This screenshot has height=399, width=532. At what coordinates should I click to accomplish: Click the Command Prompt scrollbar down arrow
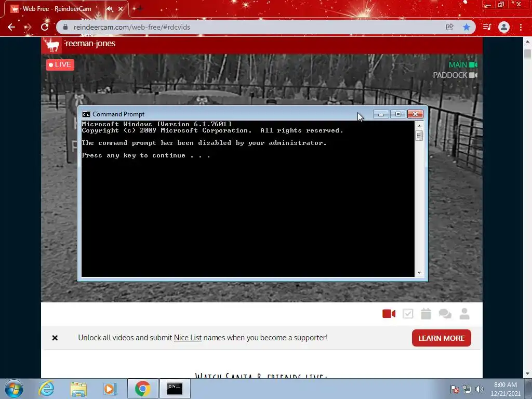(419, 273)
